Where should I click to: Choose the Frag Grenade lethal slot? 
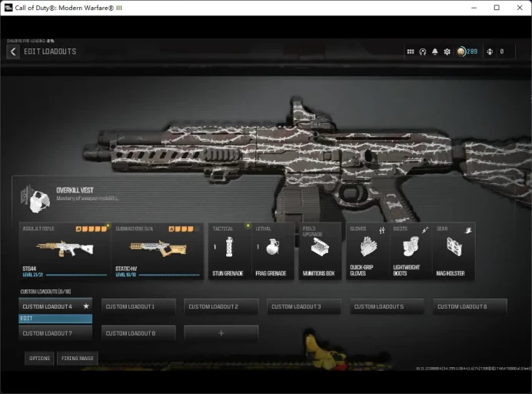point(272,252)
